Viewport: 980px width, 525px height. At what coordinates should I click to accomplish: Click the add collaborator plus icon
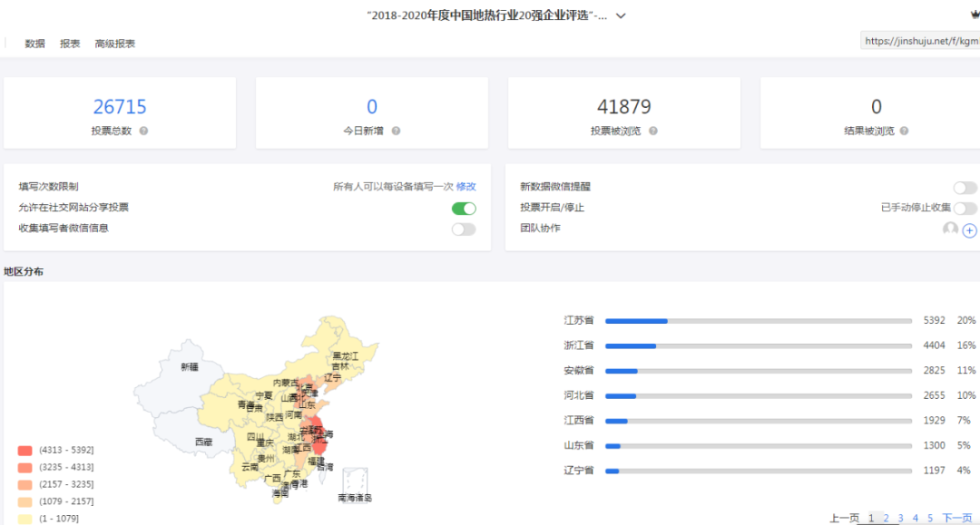968,230
